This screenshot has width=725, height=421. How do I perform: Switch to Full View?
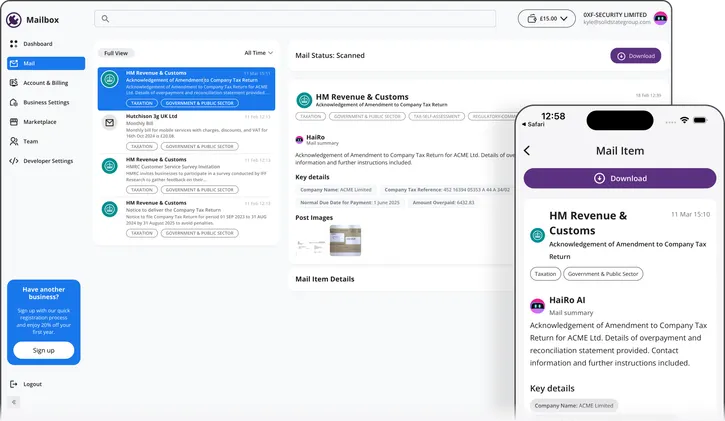coord(116,53)
